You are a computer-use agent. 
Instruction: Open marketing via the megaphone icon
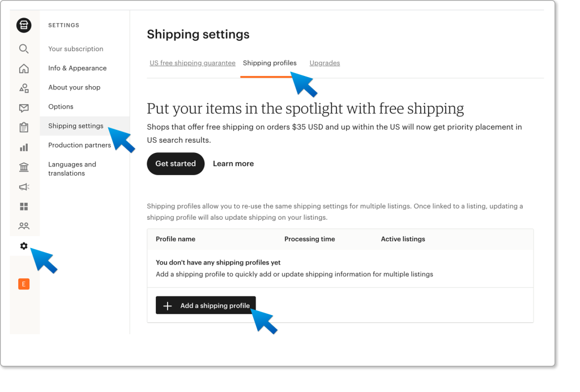[x=24, y=186]
